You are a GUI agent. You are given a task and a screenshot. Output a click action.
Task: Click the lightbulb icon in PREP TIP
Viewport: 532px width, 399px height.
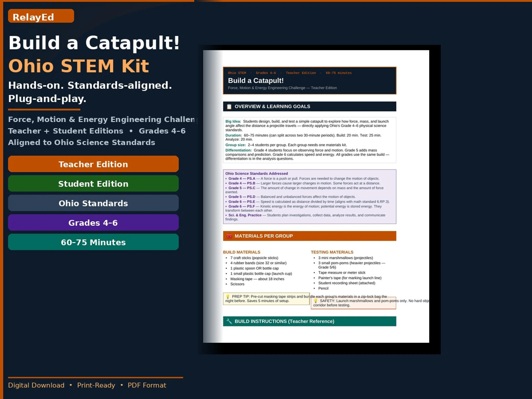pyautogui.click(x=228, y=296)
